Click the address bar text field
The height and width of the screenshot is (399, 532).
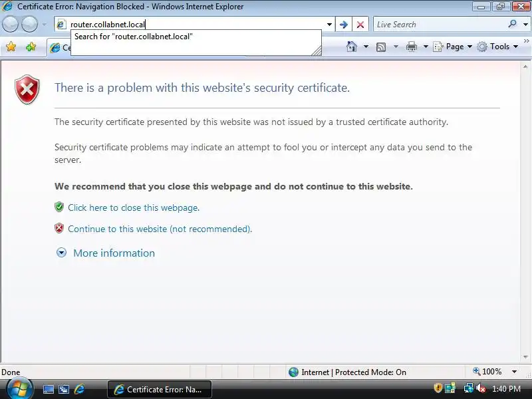coord(196,25)
